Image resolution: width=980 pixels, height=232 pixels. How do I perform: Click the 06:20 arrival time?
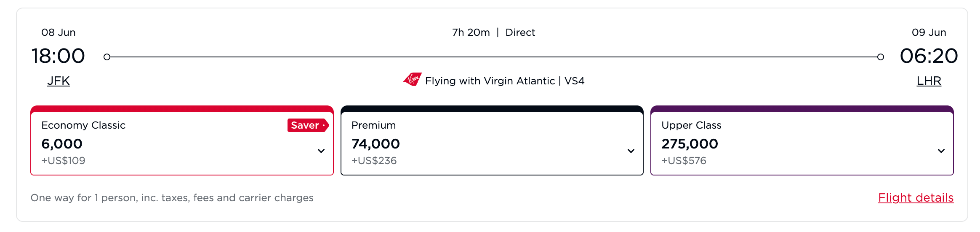929,56
